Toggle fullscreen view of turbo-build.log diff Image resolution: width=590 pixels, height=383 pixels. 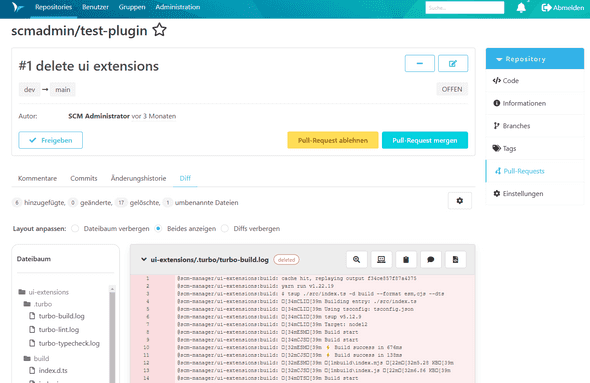pos(381,260)
